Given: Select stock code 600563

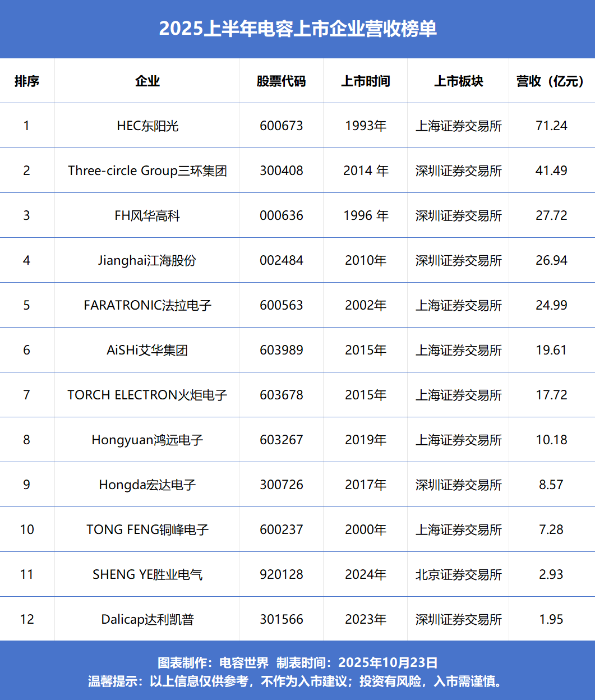Looking at the screenshot, I should [282, 305].
